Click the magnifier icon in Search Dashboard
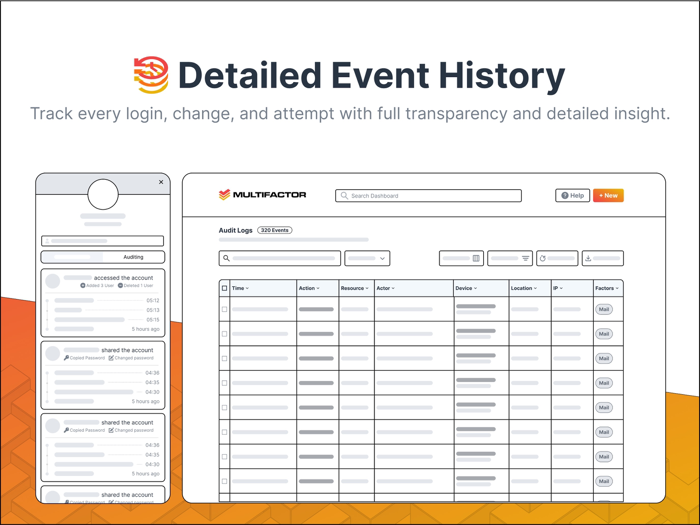 pyautogui.click(x=344, y=196)
